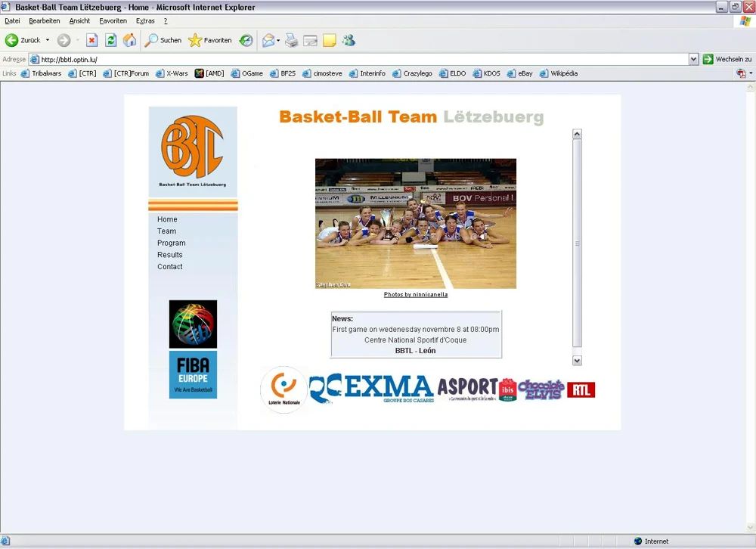Screen dimensions: 756x549
Task: Click the colorful basketball logo image
Action: [193, 324]
